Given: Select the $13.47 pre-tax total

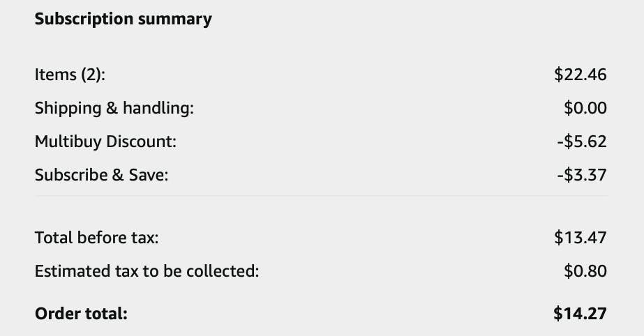Looking at the screenshot, I should (580, 238).
